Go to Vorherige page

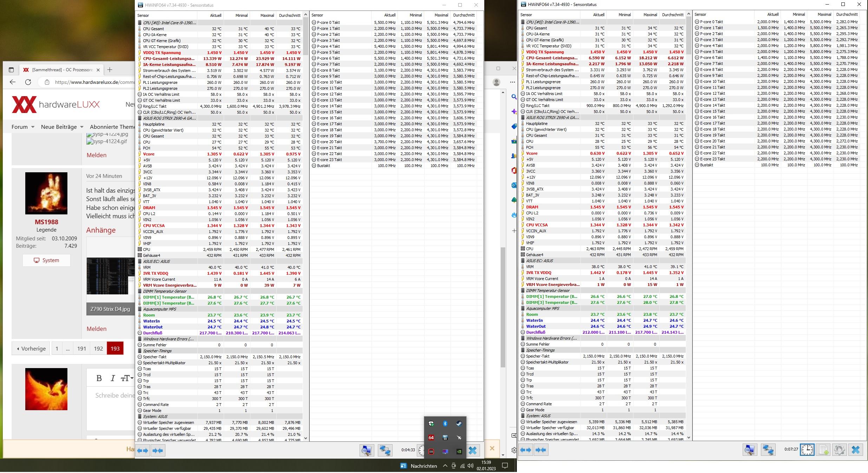[x=31, y=348]
